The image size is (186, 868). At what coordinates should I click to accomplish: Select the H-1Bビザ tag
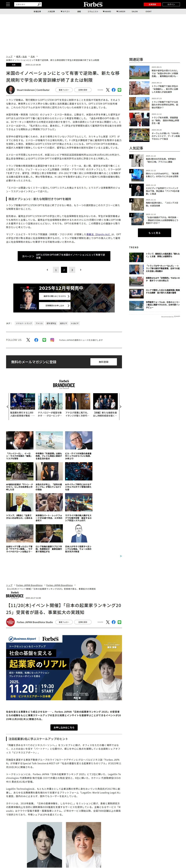[75, 323]
